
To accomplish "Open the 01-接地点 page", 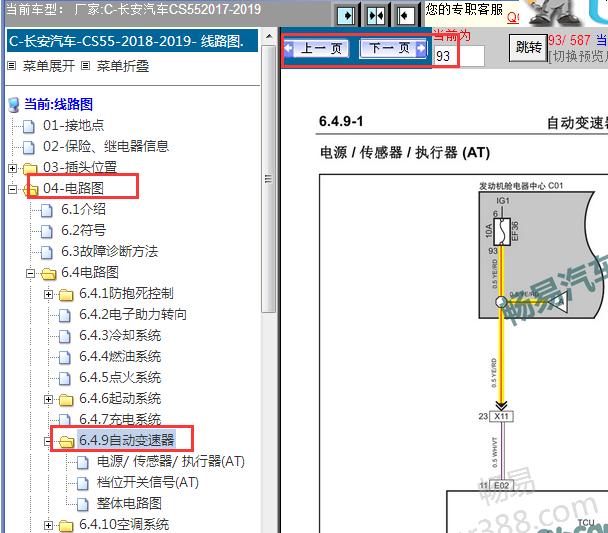I will point(74,126).
